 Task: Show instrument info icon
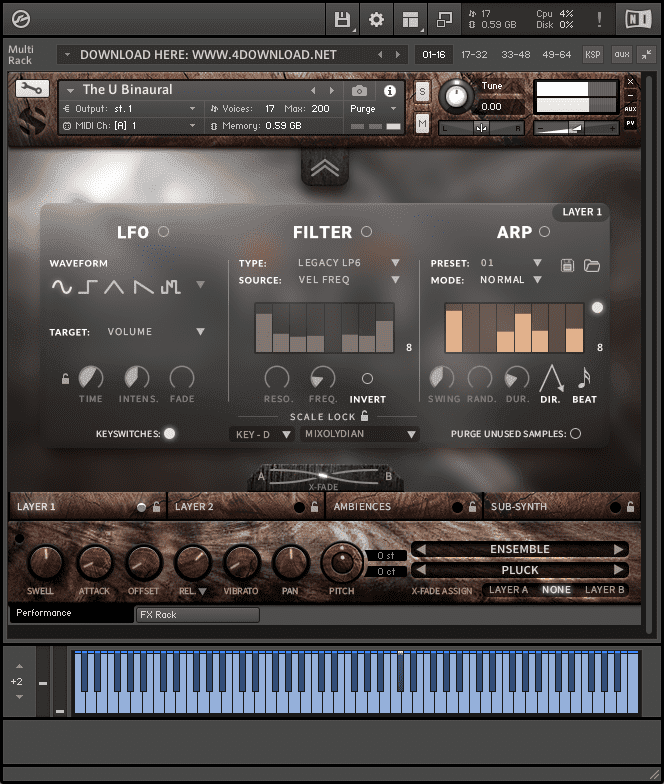pos(390,90)
